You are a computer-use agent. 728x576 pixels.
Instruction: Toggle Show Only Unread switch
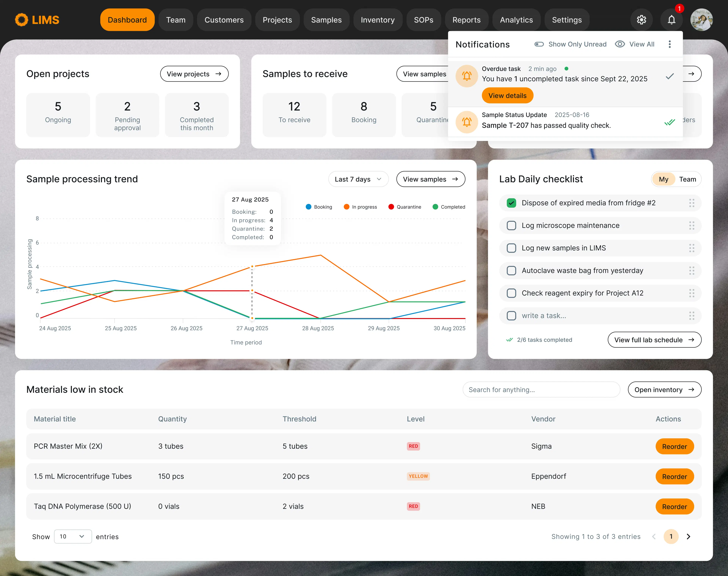[539, 44]
